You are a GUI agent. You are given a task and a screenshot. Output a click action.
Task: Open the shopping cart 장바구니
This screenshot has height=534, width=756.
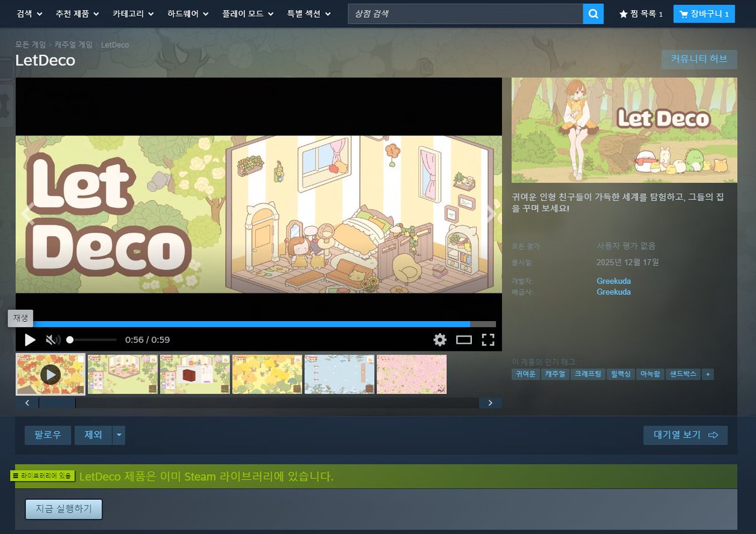704,14
